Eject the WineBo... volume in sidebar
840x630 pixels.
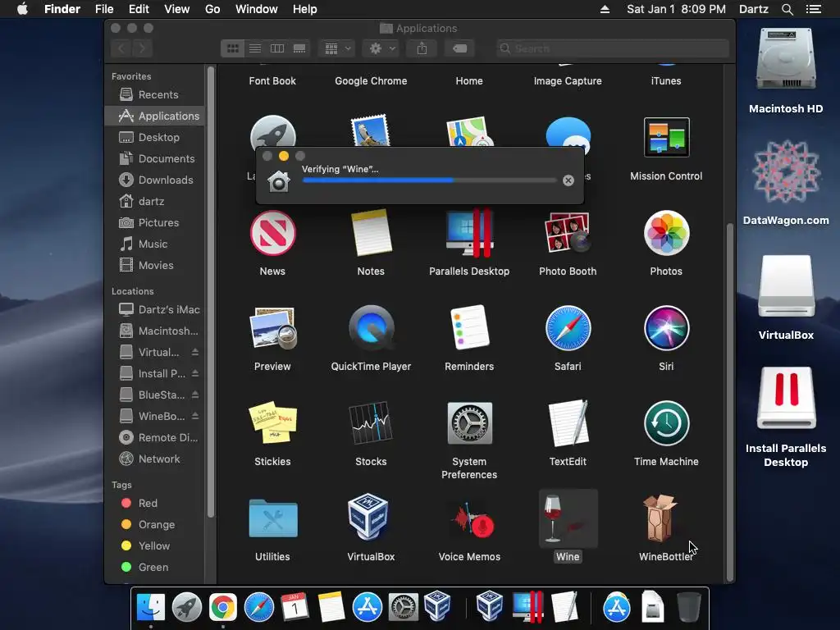pyautogui.click(x=195, y=416)
